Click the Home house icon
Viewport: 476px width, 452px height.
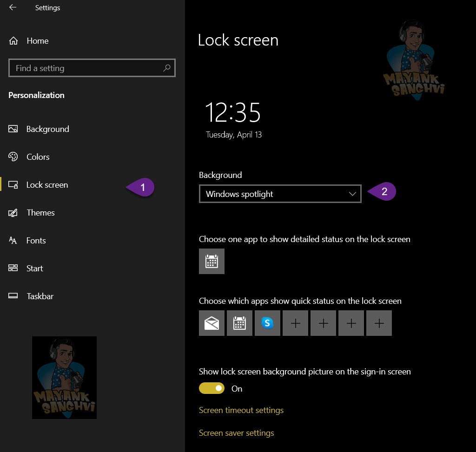[13, 41]
